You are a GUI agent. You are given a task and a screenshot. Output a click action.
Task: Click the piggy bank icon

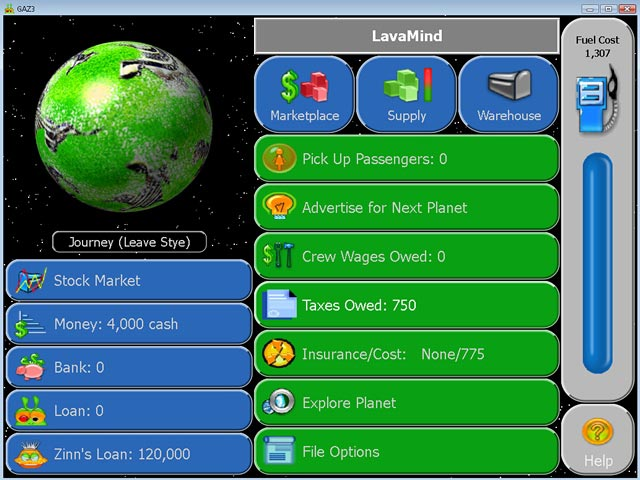30,367
